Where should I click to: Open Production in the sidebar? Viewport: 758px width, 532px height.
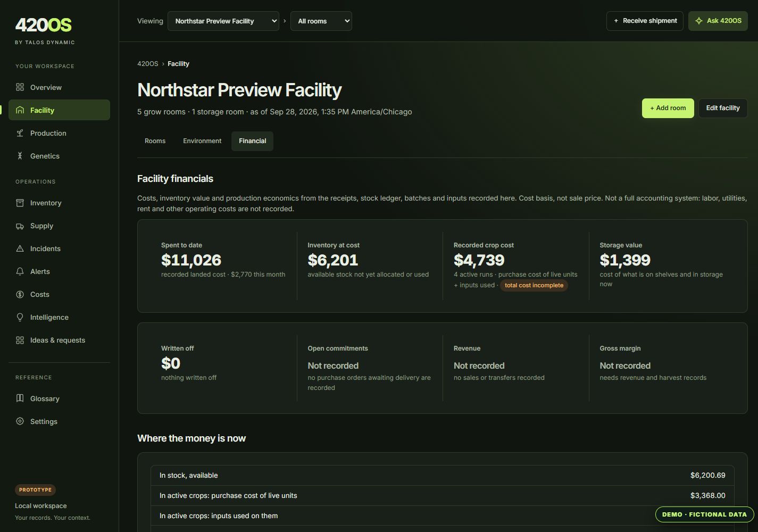59,133
